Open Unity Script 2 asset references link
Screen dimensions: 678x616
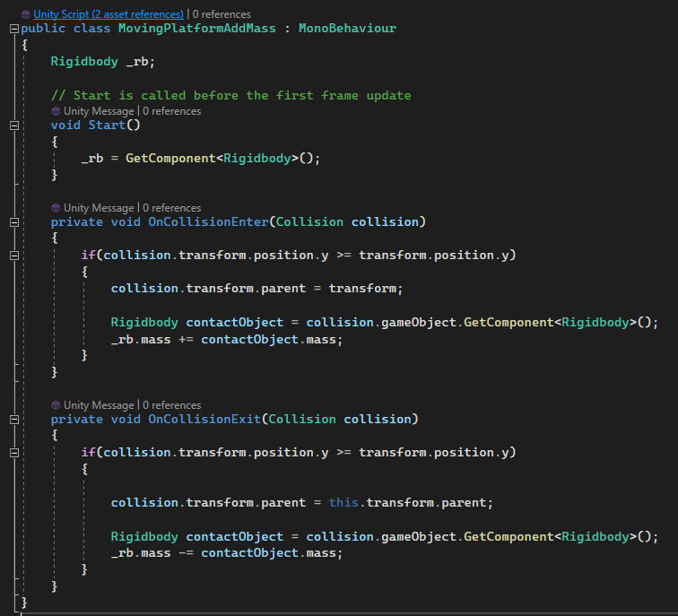[108, 14]
